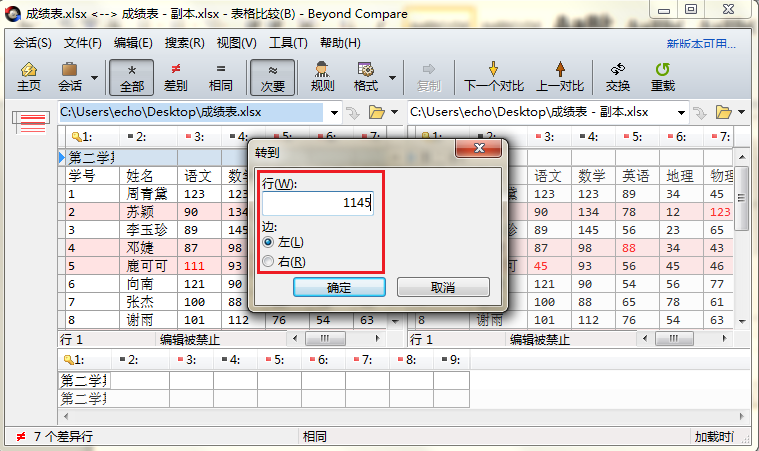759x451 pixels.
Task: Jump to 上一对比 previous difference
Action: point(560,77)
